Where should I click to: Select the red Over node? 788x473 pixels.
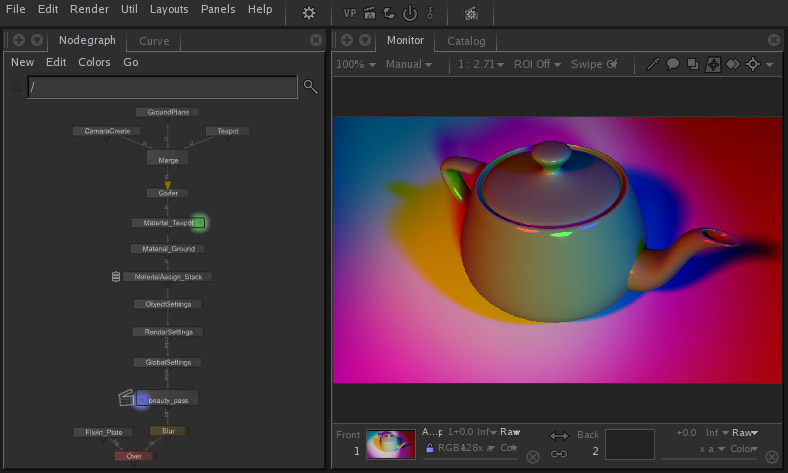coord(134,456)
